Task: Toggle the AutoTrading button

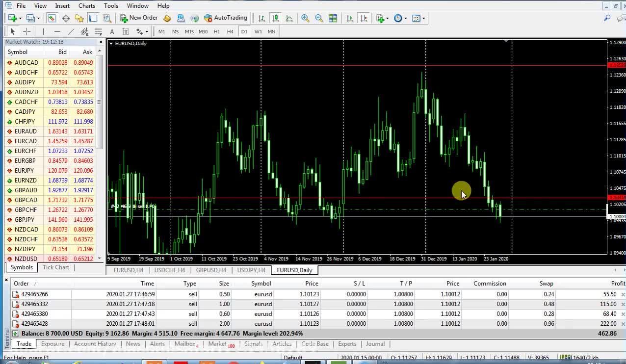Action: [x=226, y=18]
